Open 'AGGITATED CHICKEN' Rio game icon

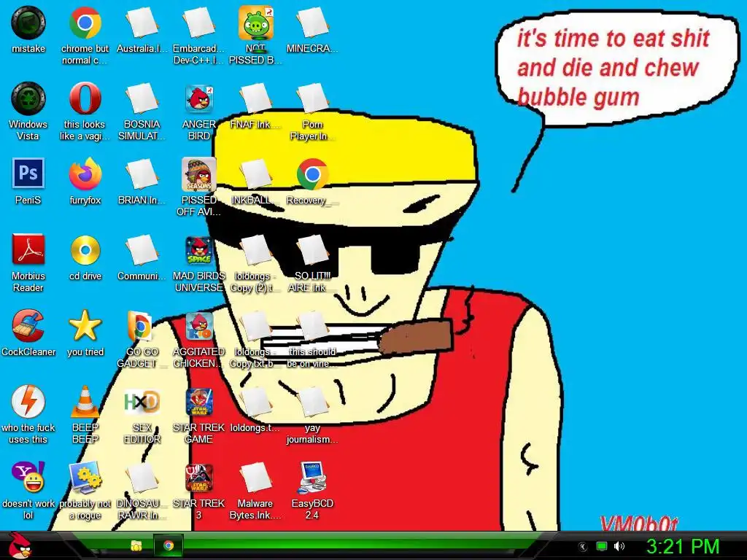tap(198, 326)
